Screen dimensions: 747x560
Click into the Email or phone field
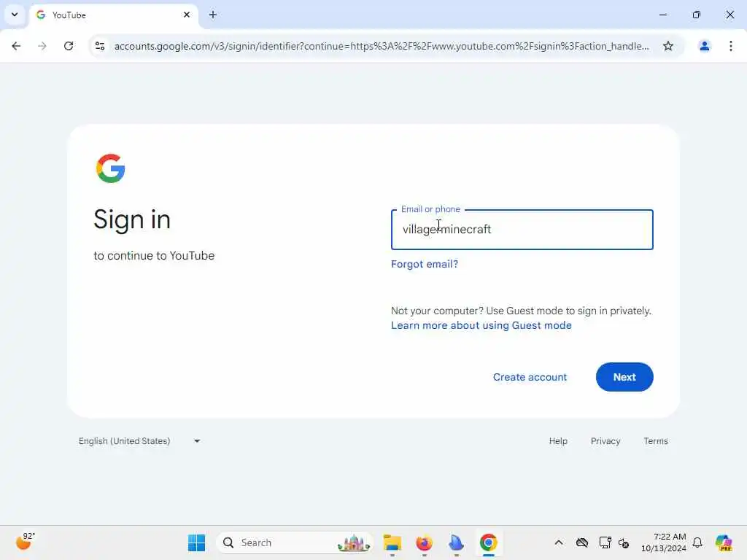coord(522,230)
